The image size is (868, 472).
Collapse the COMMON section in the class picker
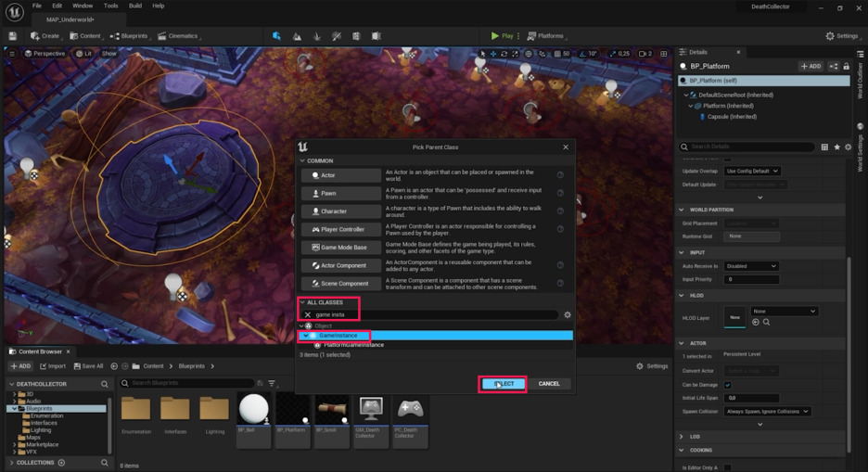(303, 160)
